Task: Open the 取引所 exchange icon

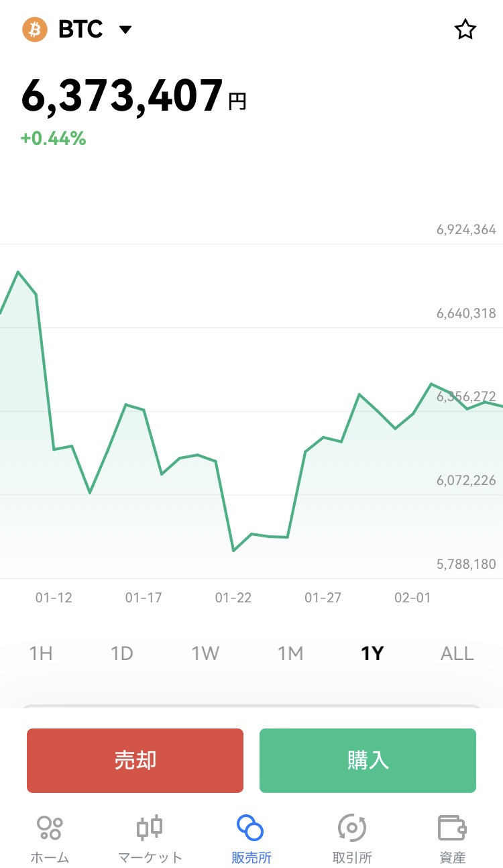Action: point(352,828)
